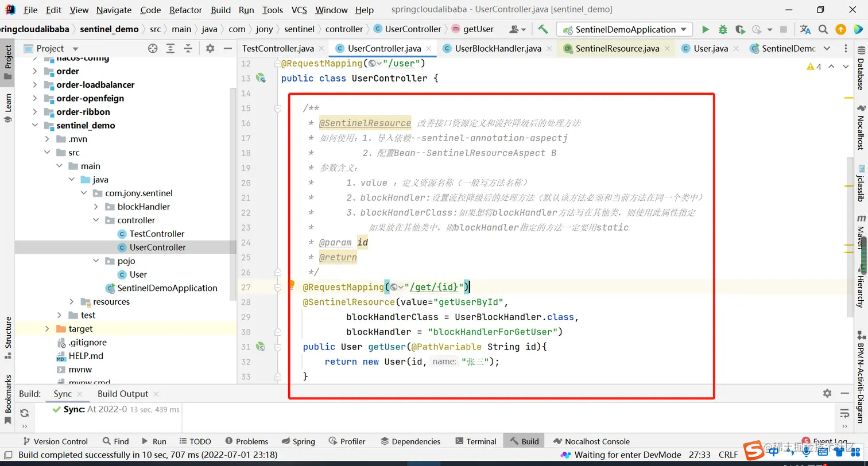Toggle the Structure tool window
Image resolution: width=868 pixels, height=466 pixels.
pos(8,337)
